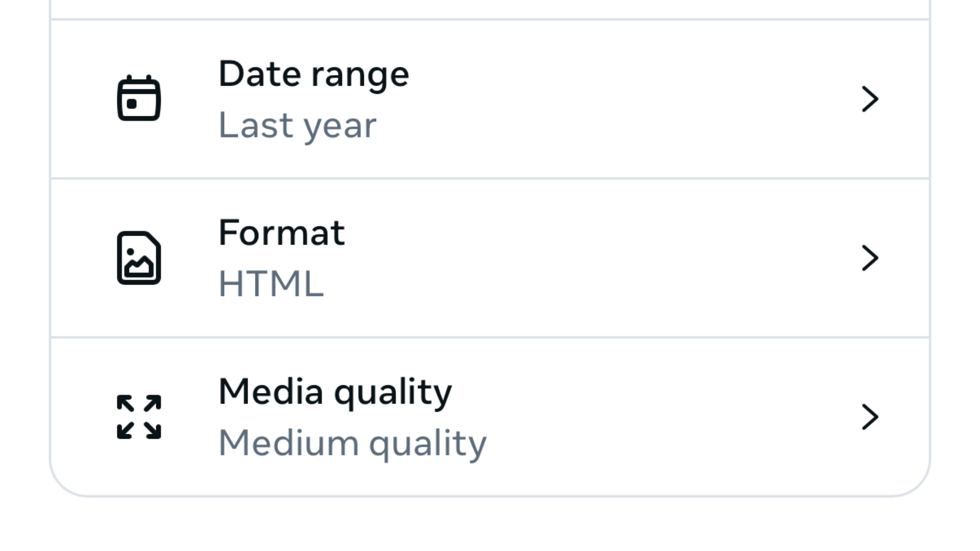Expand the Media quality chevron arrow

[870, 417]
